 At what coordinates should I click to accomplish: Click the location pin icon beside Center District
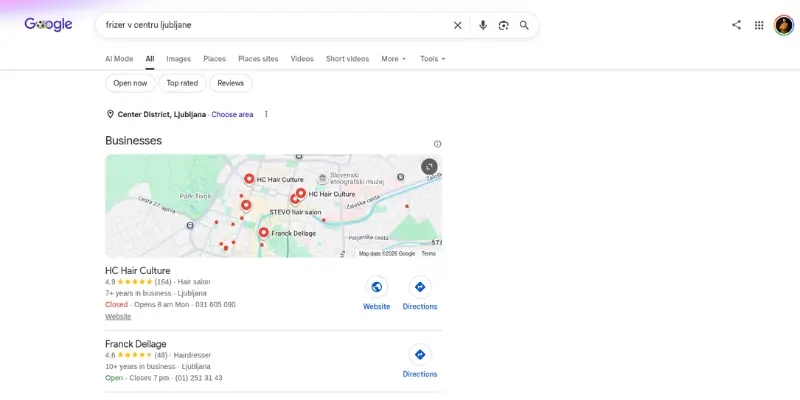110,114
